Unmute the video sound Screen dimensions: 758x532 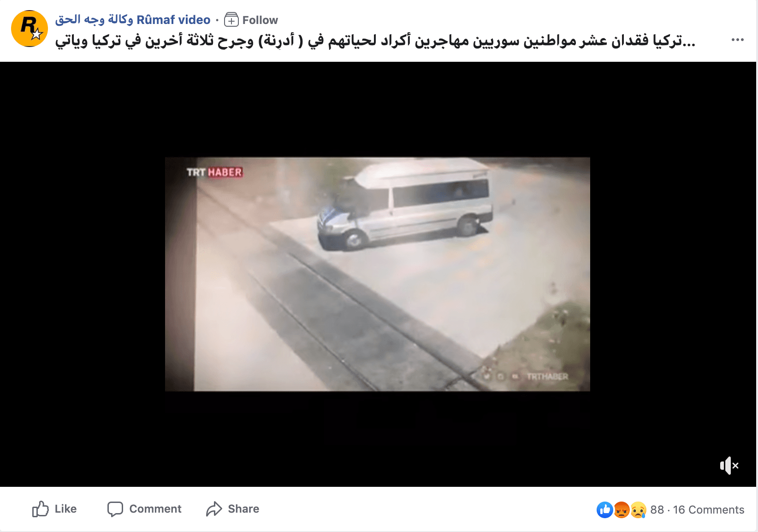coord(729,466)
